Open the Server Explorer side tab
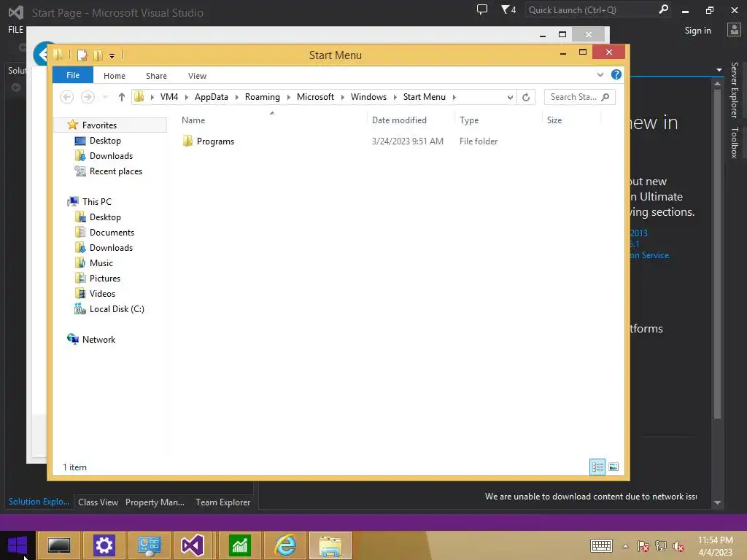 point(735,90)
